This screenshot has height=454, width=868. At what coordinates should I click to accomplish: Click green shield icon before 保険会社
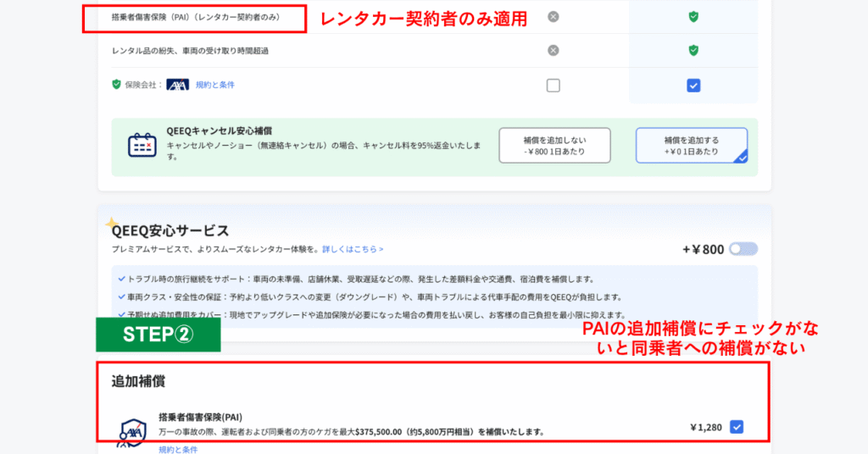click(x=116, y=84)
